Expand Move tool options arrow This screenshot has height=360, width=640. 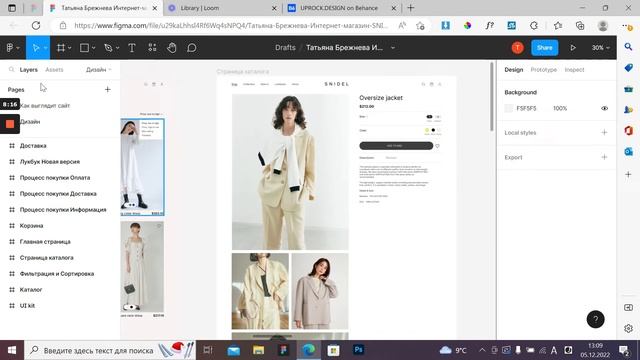(45, 48)
